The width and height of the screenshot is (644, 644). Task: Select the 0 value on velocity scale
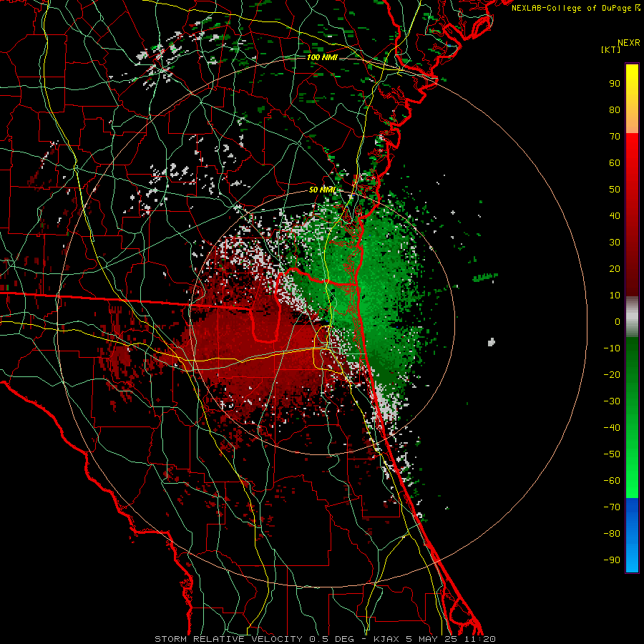click(x=618, y=321)
